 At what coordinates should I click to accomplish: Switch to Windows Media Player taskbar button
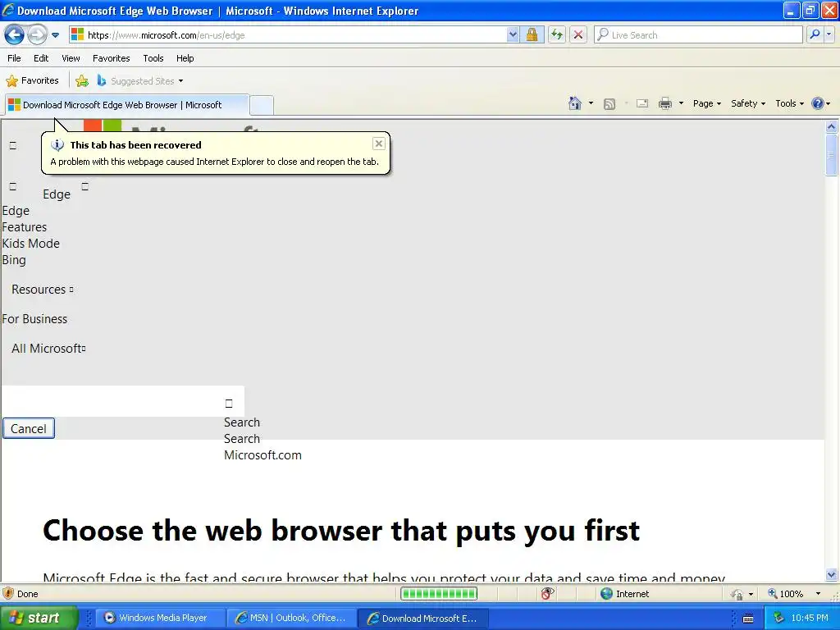160,618
